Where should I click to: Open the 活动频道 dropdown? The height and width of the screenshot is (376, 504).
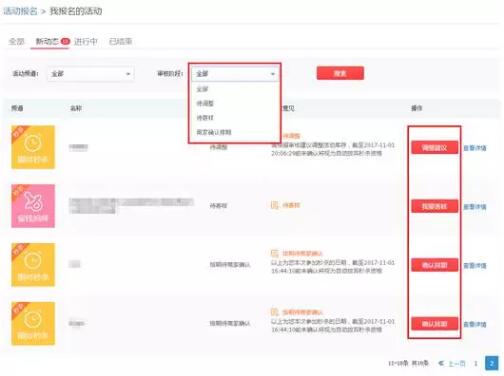(91, 74)
